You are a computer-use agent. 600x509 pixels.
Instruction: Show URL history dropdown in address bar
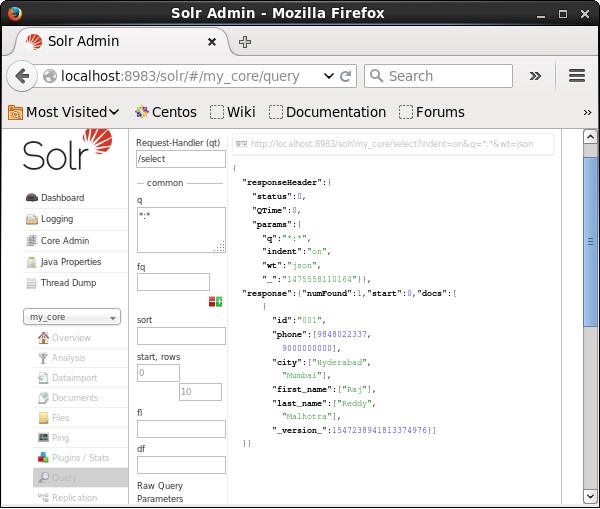click(x=331, y=76)
